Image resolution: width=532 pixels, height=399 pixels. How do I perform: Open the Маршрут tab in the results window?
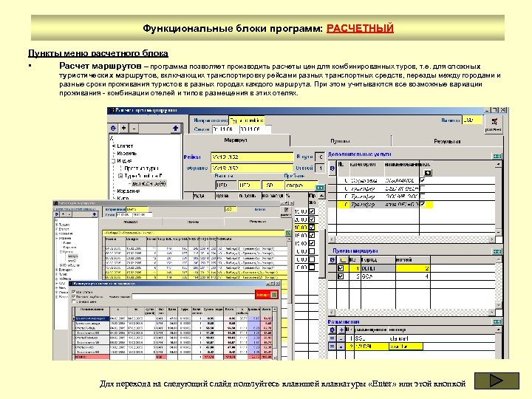point(131,222)
